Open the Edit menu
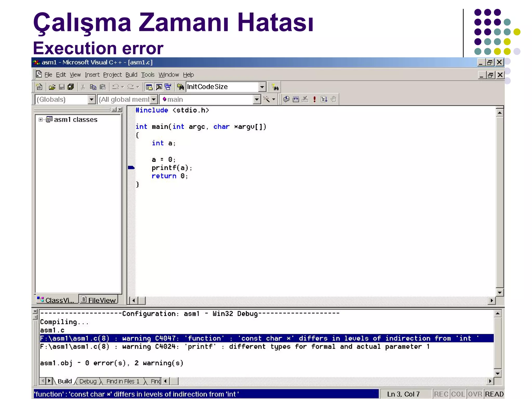Screen dimensions: 532x399 (61, 75)
